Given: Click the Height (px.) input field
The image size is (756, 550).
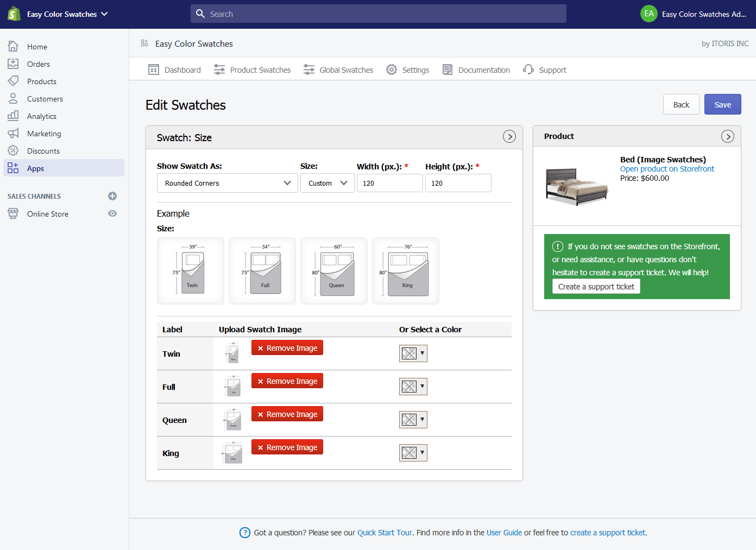Looking at the screenshot, I should tap(458, 183).
